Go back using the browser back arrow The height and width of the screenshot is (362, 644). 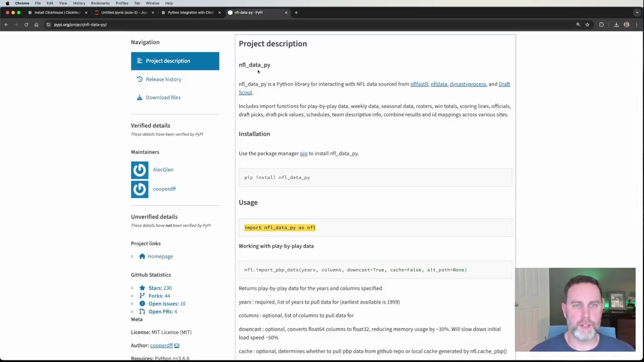[x=6, y=25]
